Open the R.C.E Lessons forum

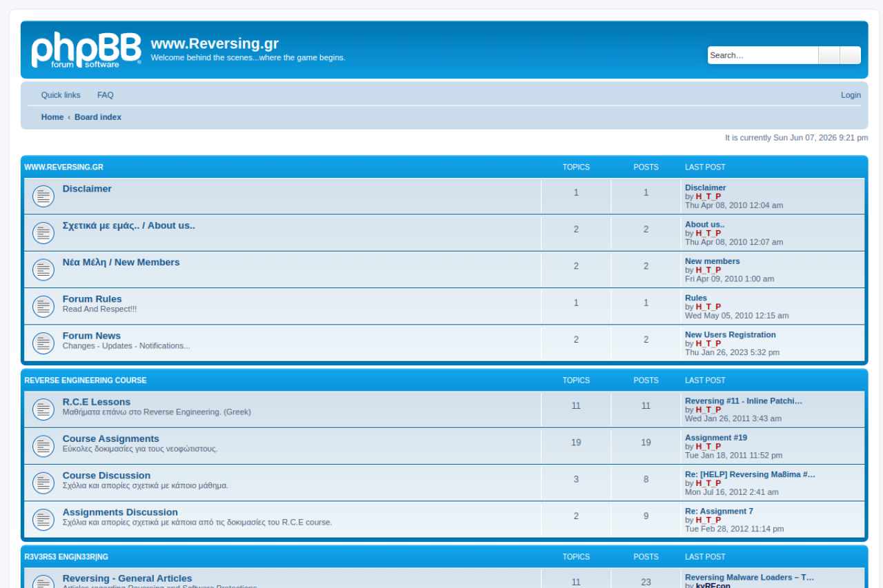(97, 402)
